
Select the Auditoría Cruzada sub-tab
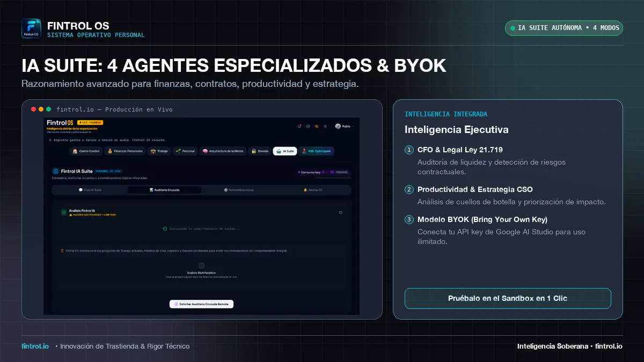point(164,190)
